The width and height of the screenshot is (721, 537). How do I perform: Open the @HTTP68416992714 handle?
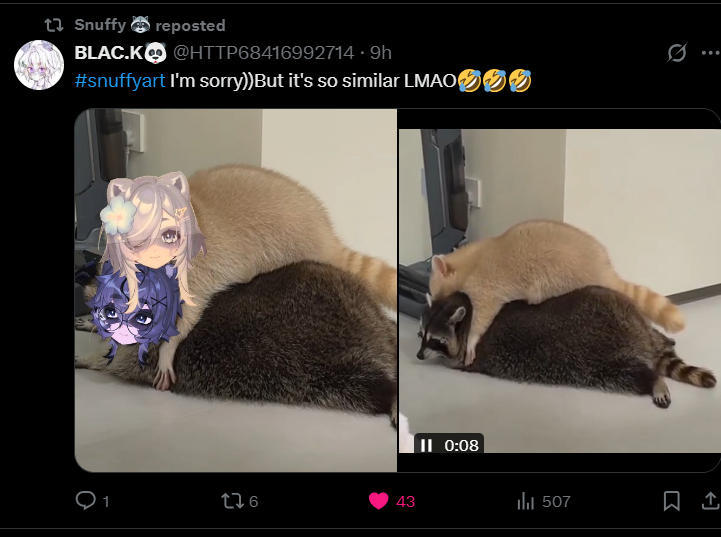click(x=263, y=53)
